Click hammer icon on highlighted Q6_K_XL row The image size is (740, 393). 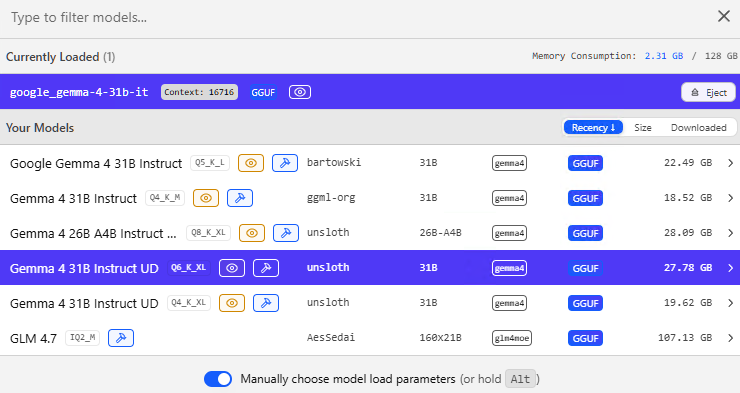[x=266, y=268]
